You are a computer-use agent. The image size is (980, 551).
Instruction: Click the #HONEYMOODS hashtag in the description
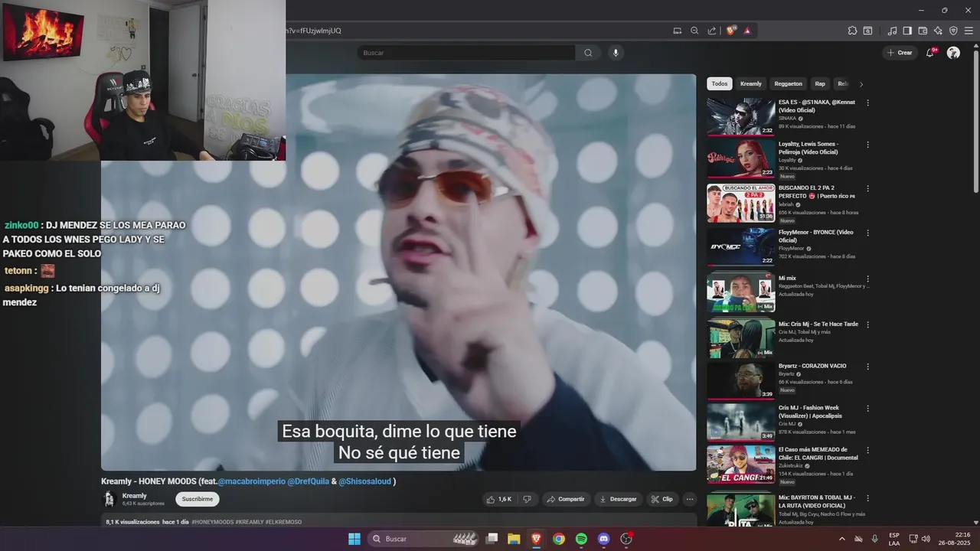pyautogui.click(x=213, y=522)
